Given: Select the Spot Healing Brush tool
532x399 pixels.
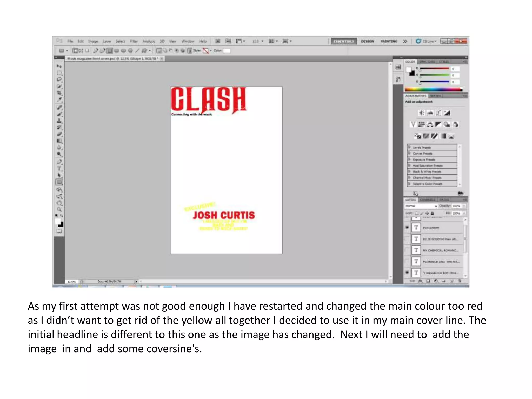Looking at the screenshot, I should (x=59, y=107).
